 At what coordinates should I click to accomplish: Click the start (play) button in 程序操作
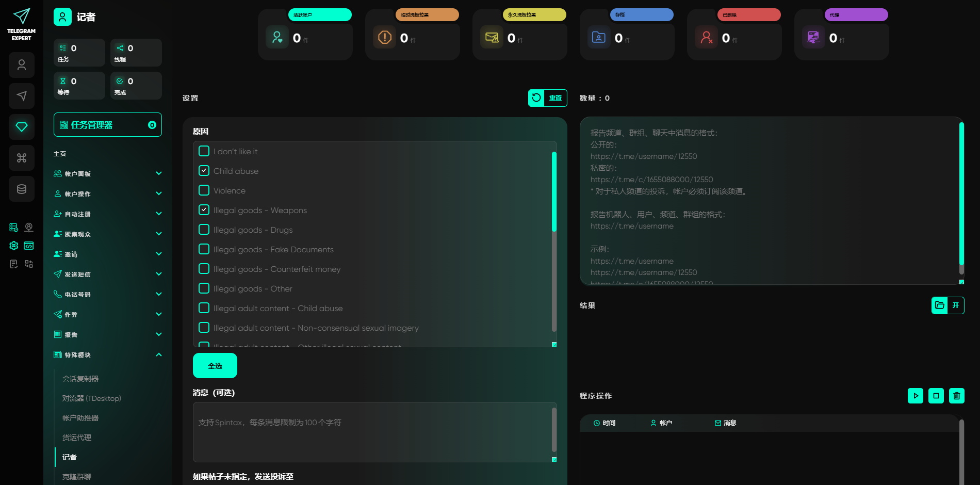click(x=915, y=396)
